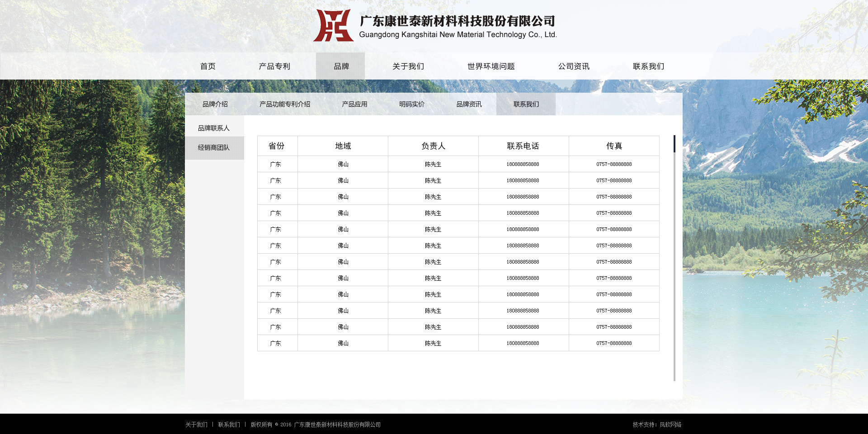Viewport: 868px width, 434px height.
Task: Click 联系我们 in the main navigation bar
Action: click(648, 66)
